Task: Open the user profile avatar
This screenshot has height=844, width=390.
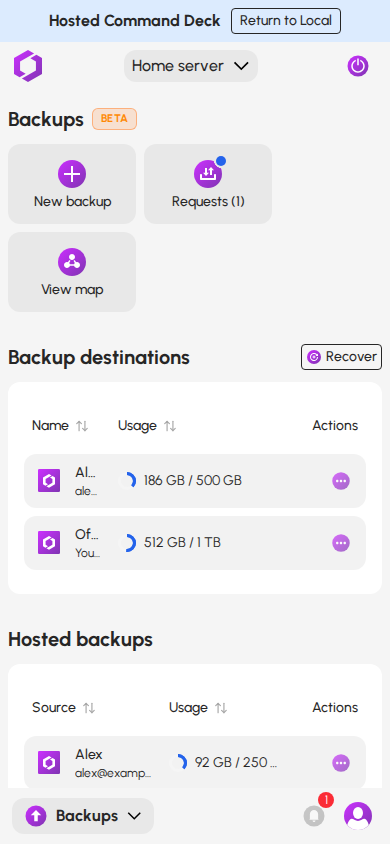Action: click(358, 816)
